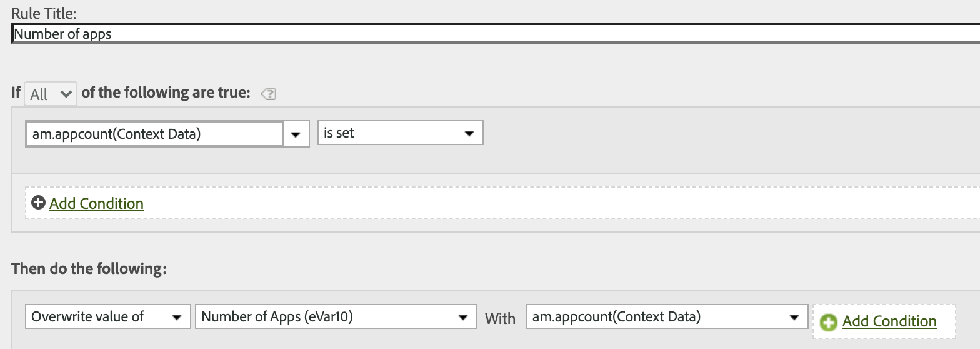This screenshot has width=980, height=349.
Task: Click the arrow button on the condition variable combo box
Action: coord(296,134)
